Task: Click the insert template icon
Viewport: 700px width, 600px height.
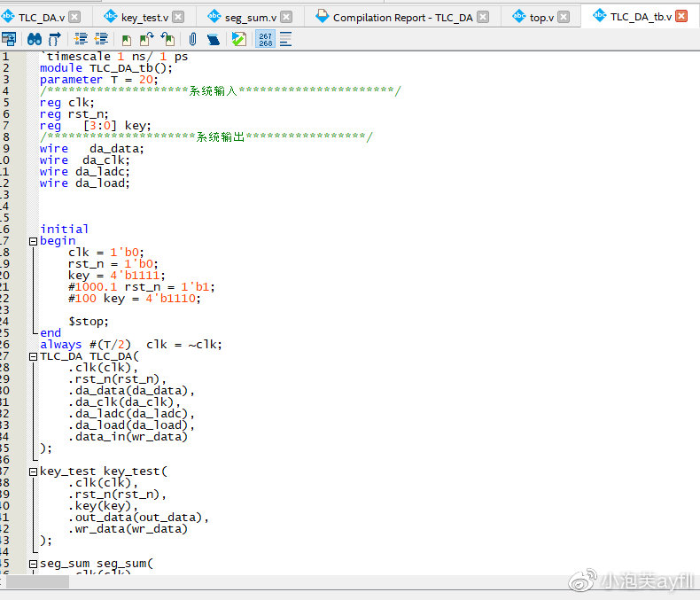Action: 214,39
